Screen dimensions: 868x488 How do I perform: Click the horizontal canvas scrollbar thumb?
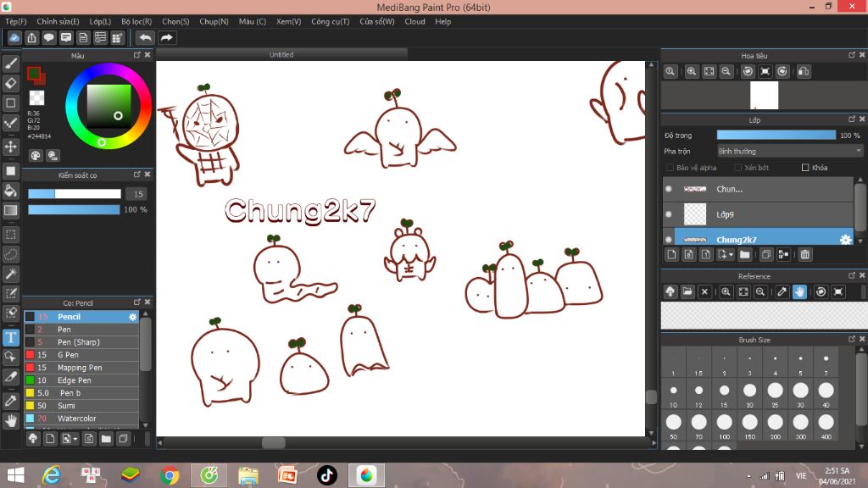point(274,442)
